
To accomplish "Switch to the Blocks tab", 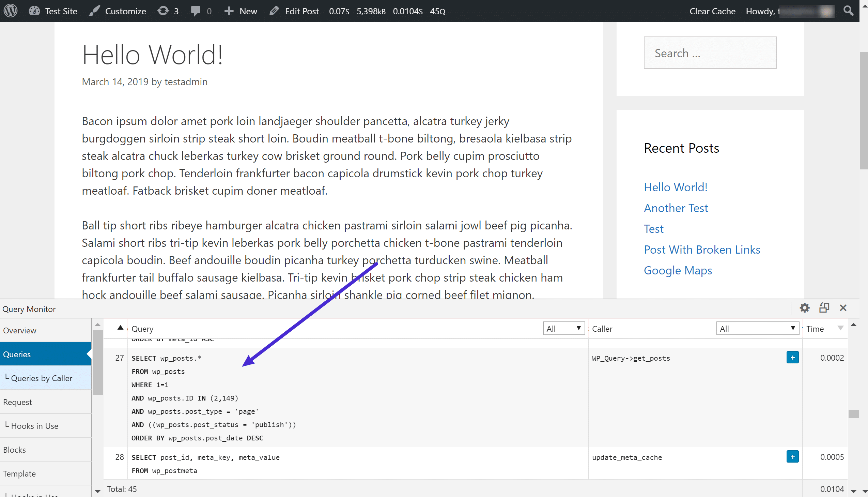I will coord(16,449).
